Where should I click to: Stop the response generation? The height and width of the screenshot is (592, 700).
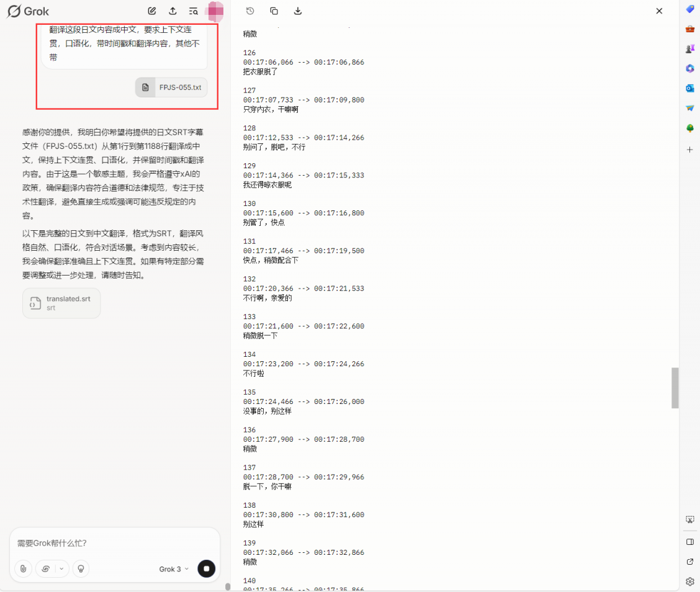206,568
